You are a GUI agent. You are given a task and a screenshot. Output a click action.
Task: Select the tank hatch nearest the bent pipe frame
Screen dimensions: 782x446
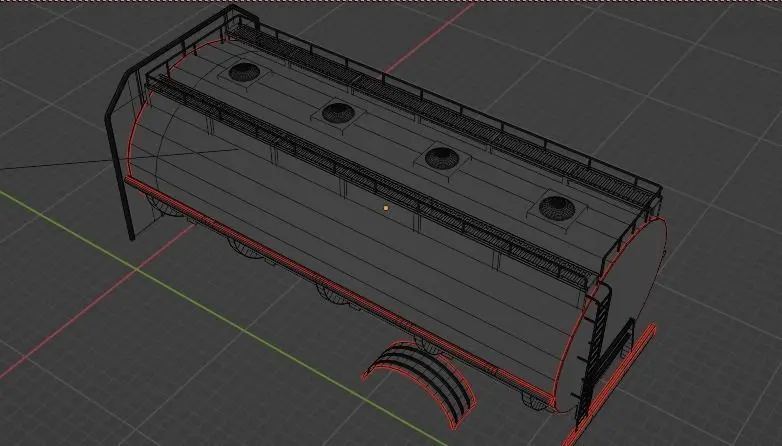[244, 72]
